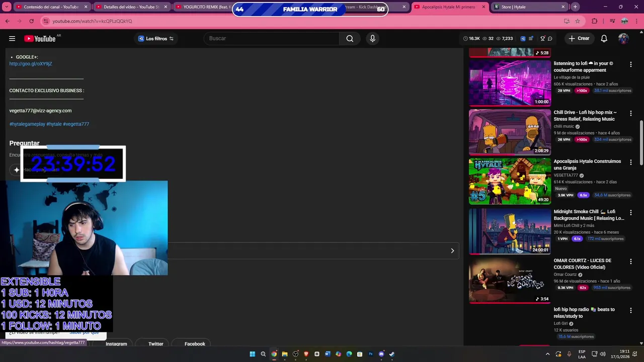Open the browser tab list dropdown
644x362 pixels.
click(7, 7)
